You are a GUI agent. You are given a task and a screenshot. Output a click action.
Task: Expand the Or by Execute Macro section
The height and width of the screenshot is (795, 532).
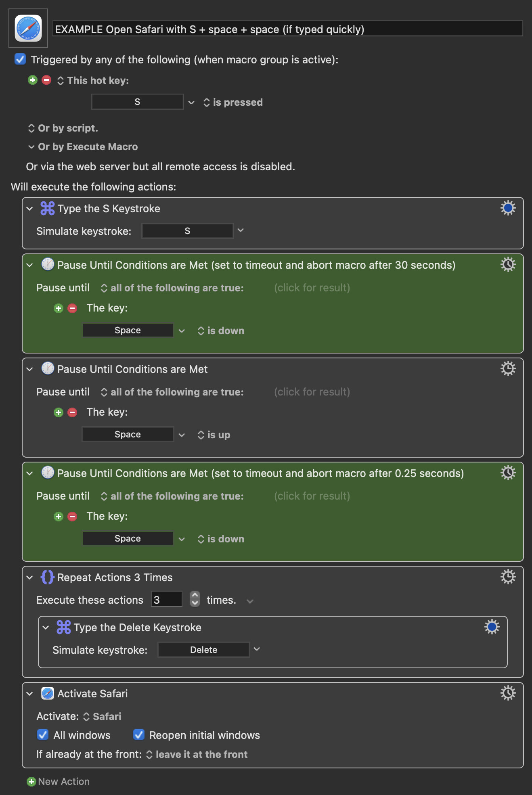click(31, 147)
